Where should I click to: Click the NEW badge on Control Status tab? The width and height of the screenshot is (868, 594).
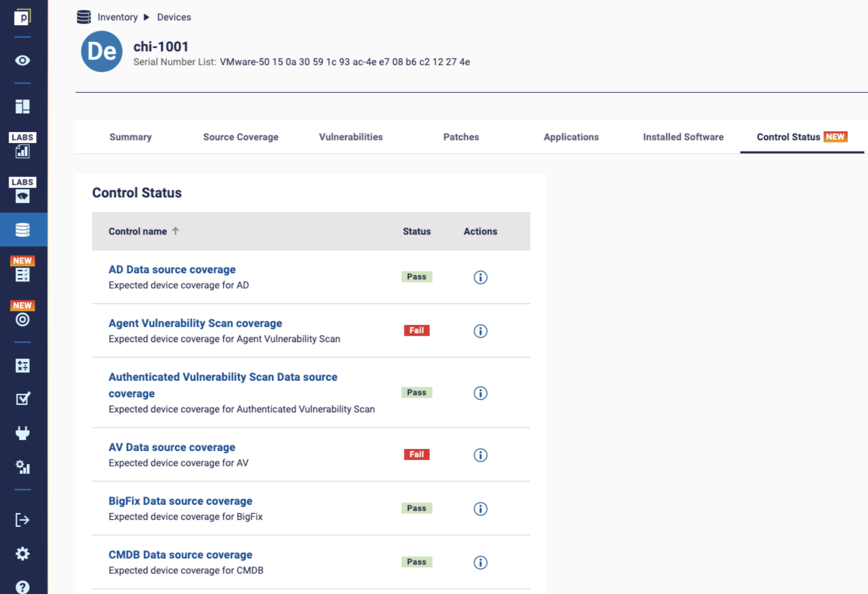click(x=835, y=137)
